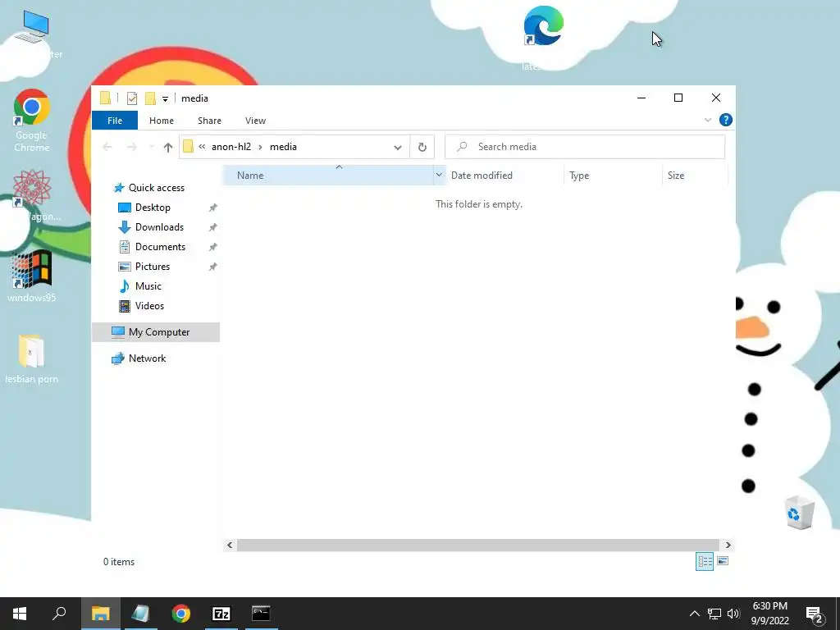Select My Computer in navigation pane

click(x=156, y=332)
